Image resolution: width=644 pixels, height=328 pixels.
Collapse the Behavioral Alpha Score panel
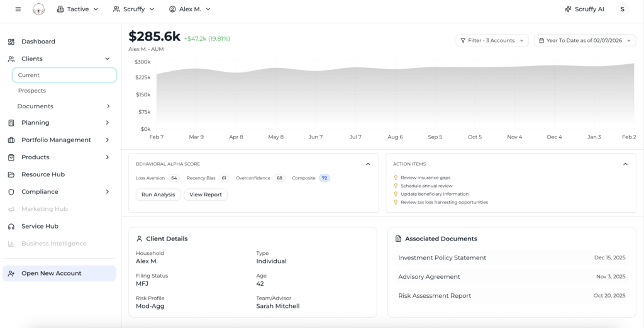pyautogui.click(x=368, y=164)
